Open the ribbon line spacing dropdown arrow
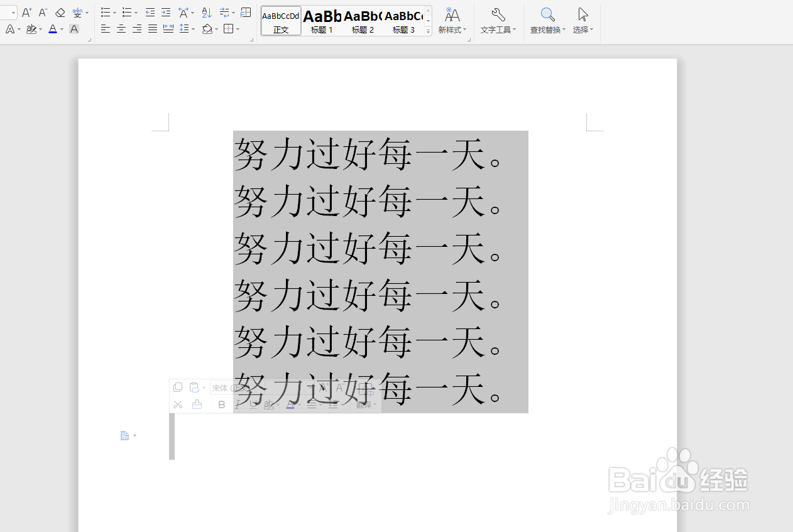 click(193, 30)
